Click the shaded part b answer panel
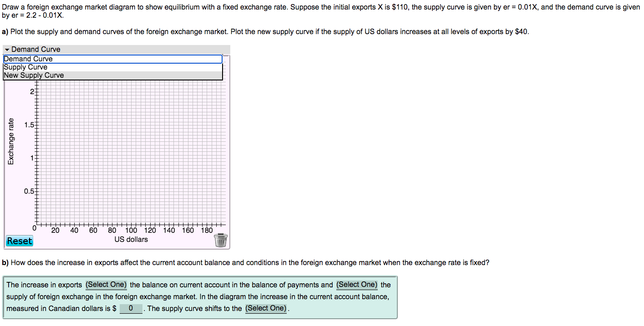The height and width of the screenshot is (326, 644). pyautogui.click(x=200, y=296)
